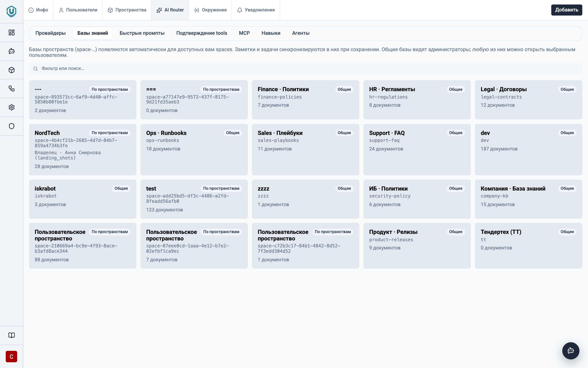
Task: Open the iskrabot knowledge base card
Action: tap(83, 199)
